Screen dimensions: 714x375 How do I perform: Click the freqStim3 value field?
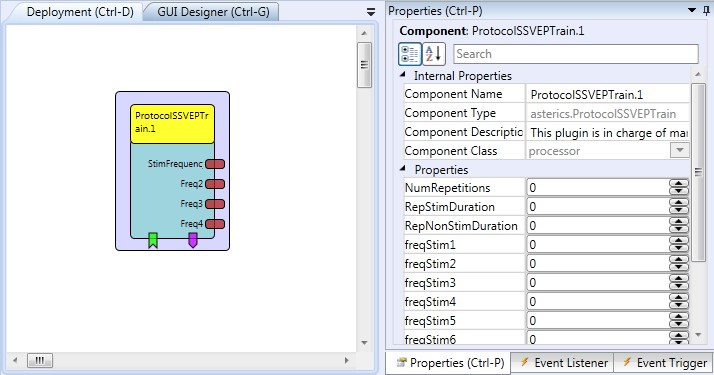597,283
